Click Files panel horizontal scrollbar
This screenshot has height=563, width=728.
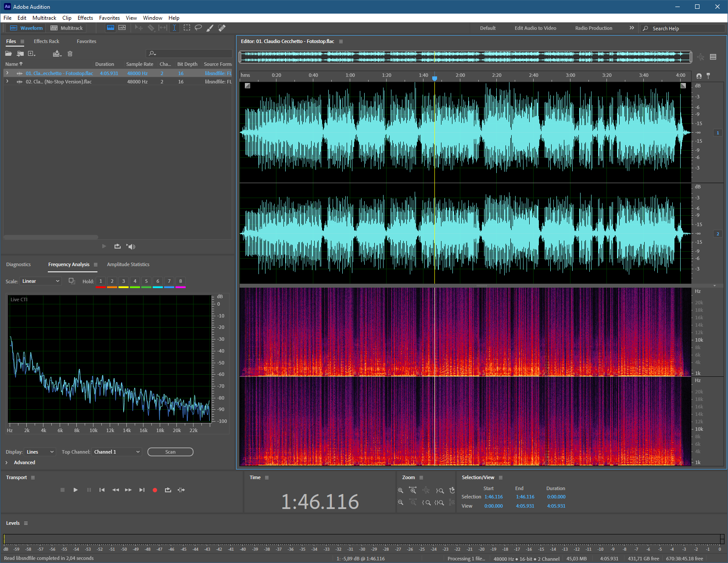tap(51, 237)
